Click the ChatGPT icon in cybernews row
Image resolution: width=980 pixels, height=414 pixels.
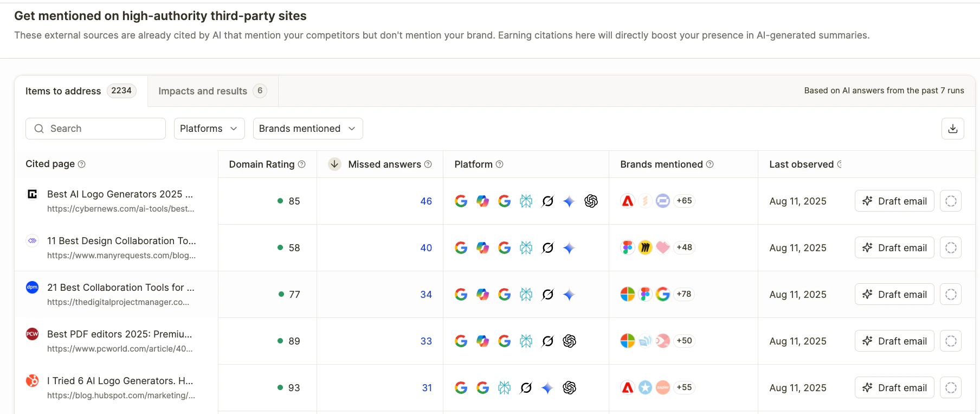coord(591,201)
